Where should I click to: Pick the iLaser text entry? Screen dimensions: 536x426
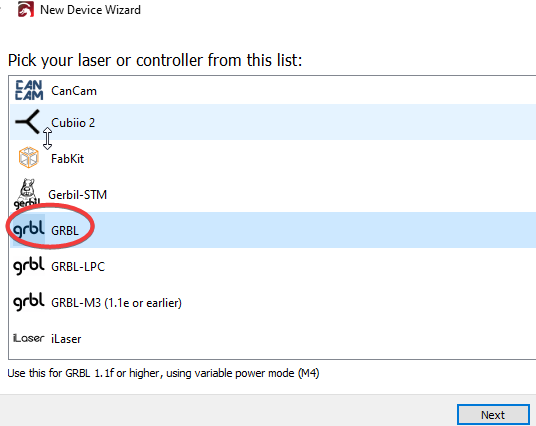(x=66, y=339)
